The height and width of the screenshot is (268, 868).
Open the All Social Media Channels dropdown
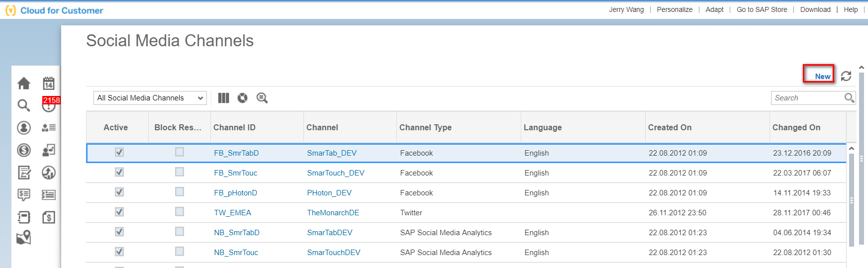150,98
